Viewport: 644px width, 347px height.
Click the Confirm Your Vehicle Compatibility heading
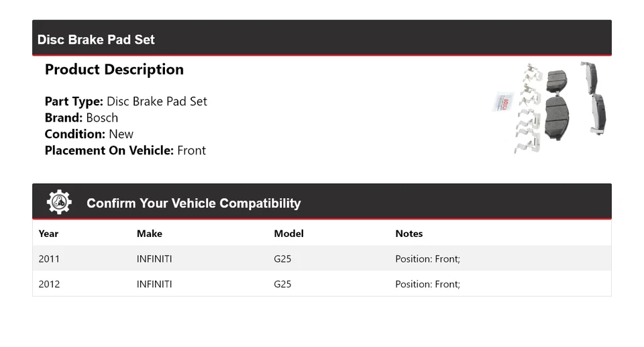point(193,203)
